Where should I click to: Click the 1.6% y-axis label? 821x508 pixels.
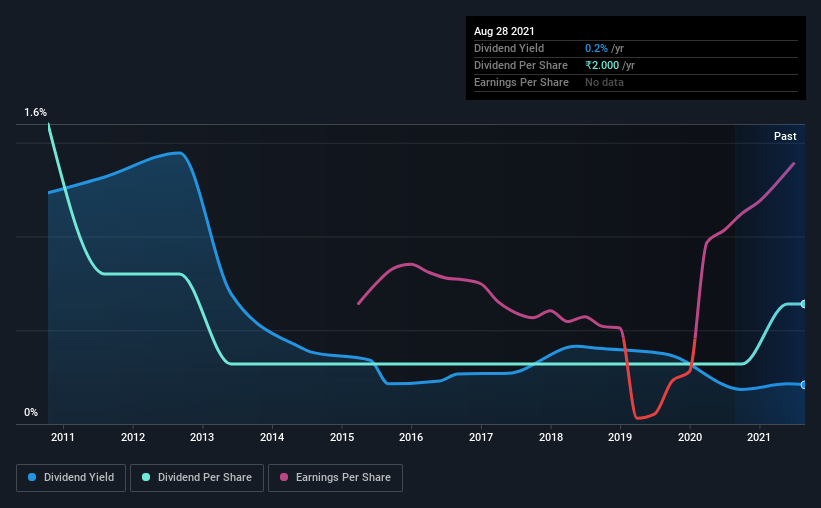(x=35, y=113)
